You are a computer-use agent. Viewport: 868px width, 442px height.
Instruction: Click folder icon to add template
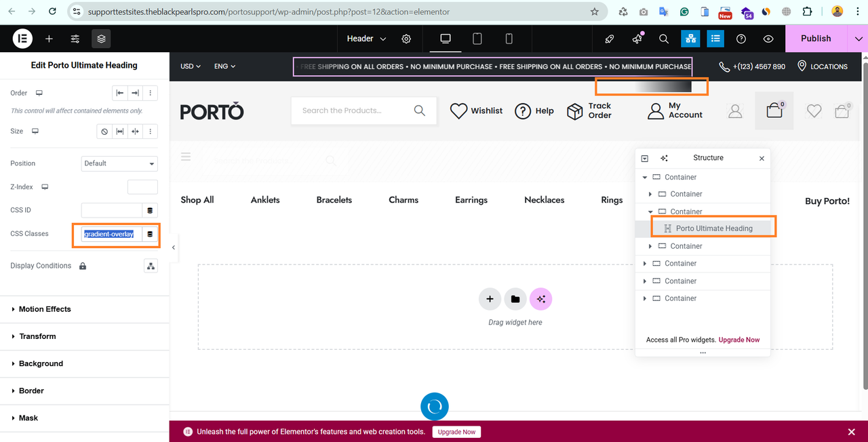tap(515, 299)
